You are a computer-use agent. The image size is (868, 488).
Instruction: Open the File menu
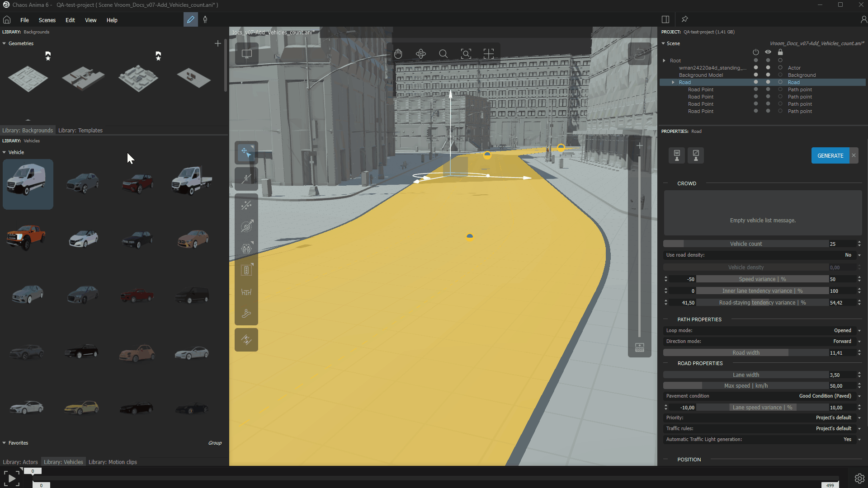(24, 20)
